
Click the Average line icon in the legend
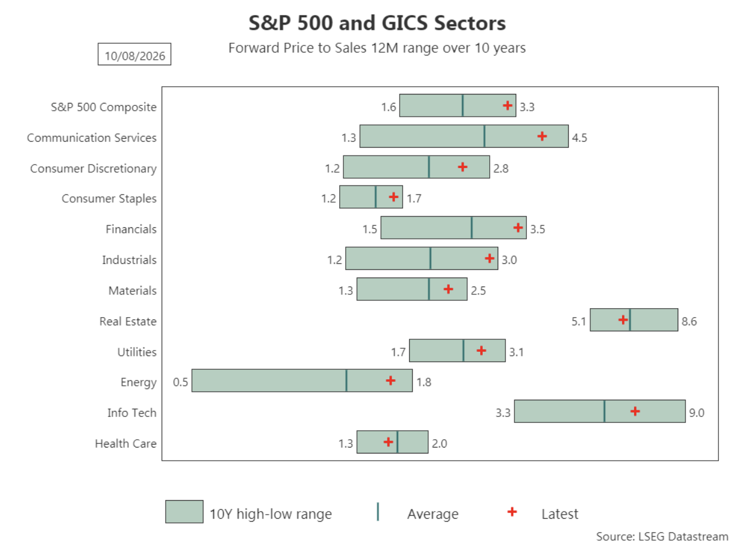click(378, 512)
